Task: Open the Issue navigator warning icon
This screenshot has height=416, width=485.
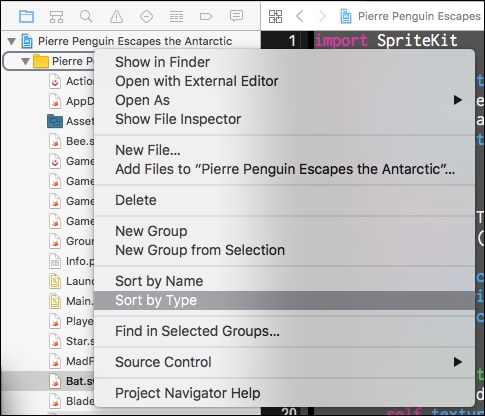Action: [x=116, y=16]
